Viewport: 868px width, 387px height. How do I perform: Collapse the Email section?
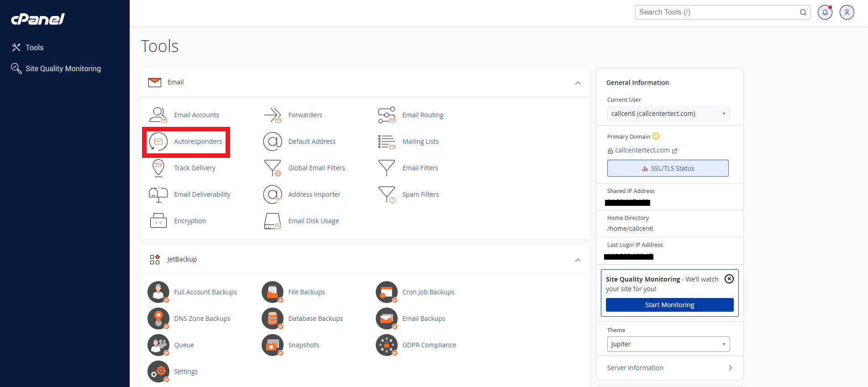point(578,83)
